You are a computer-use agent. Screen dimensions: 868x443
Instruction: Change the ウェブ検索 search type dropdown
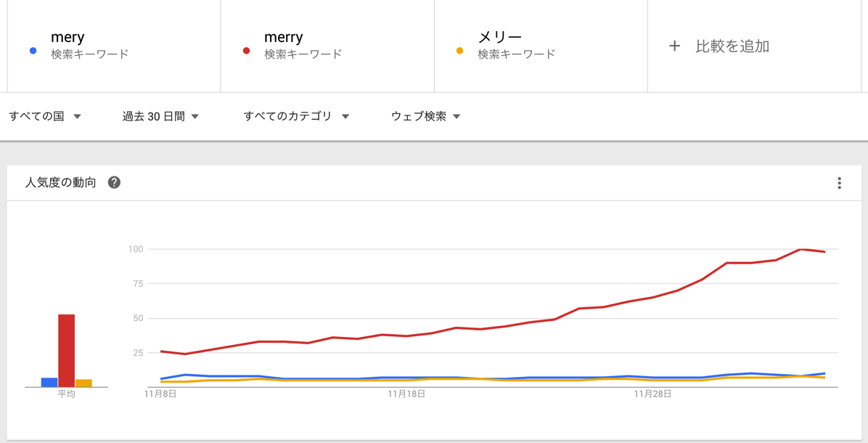[x=426, y=116]
